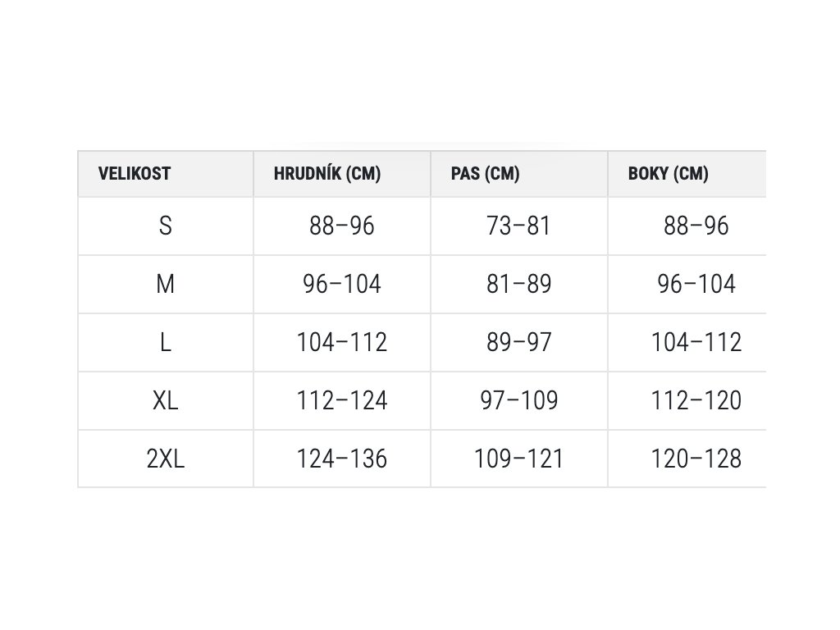Click the PAS (CM) column header
This screenshot has width=840, height=630.
[x=485, y=174]
